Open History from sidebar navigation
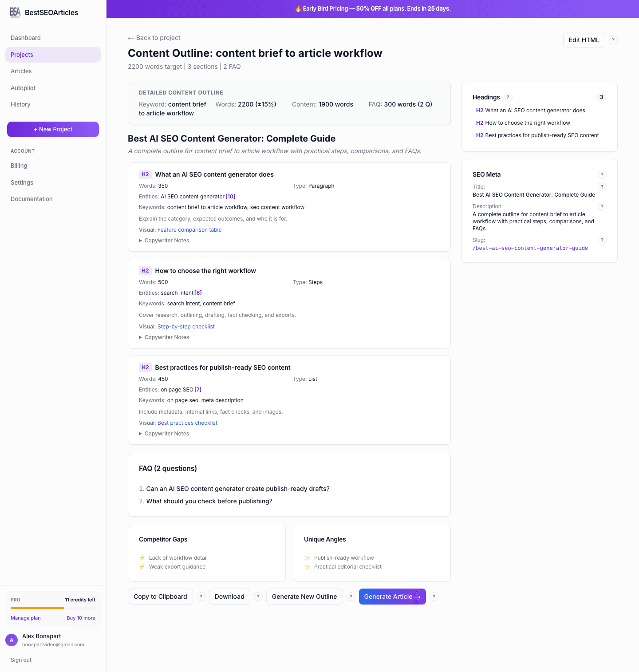Image resolution: width=639 pixels, height=672 pixels. [20, 104]
